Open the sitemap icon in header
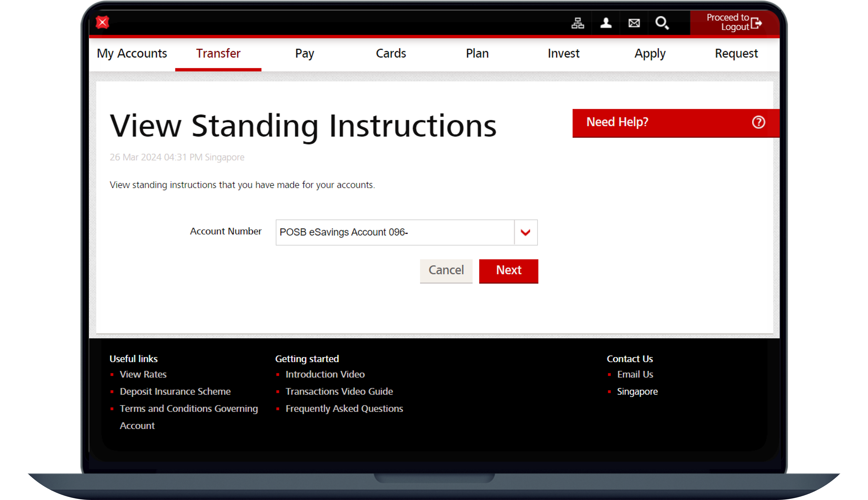The image size is (868, 500). pyautogui.click(x=577, y=23)
